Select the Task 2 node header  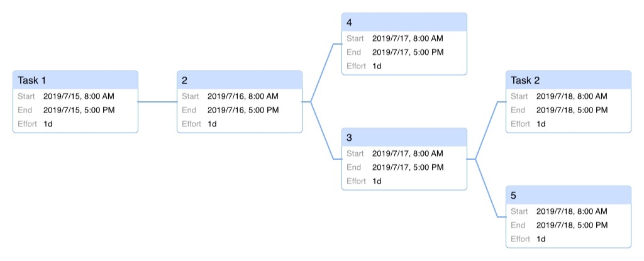(x=569, y=80)
